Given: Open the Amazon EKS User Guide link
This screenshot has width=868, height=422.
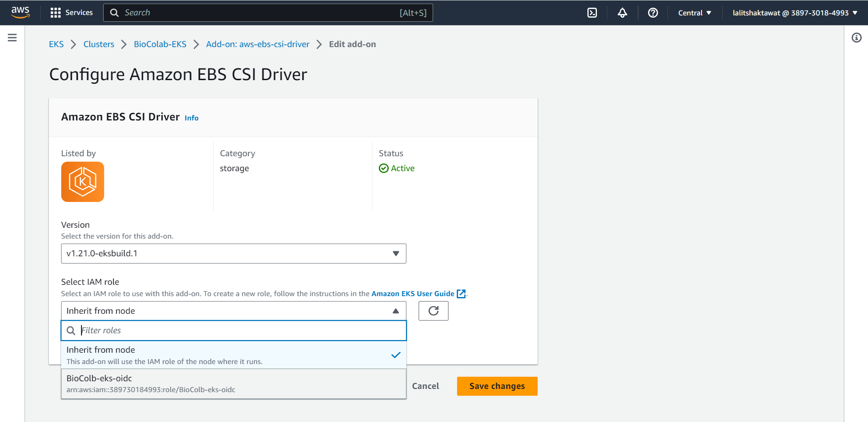Looking at the screenshot, I should tap(413, 293).
